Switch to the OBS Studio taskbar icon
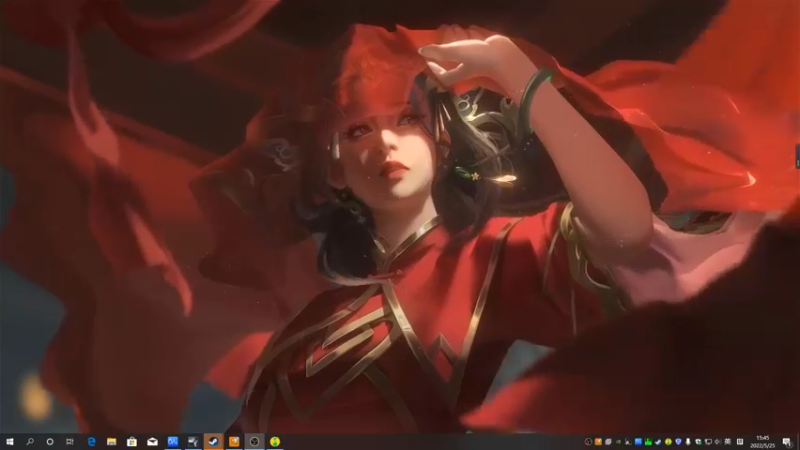 [255, 442]
